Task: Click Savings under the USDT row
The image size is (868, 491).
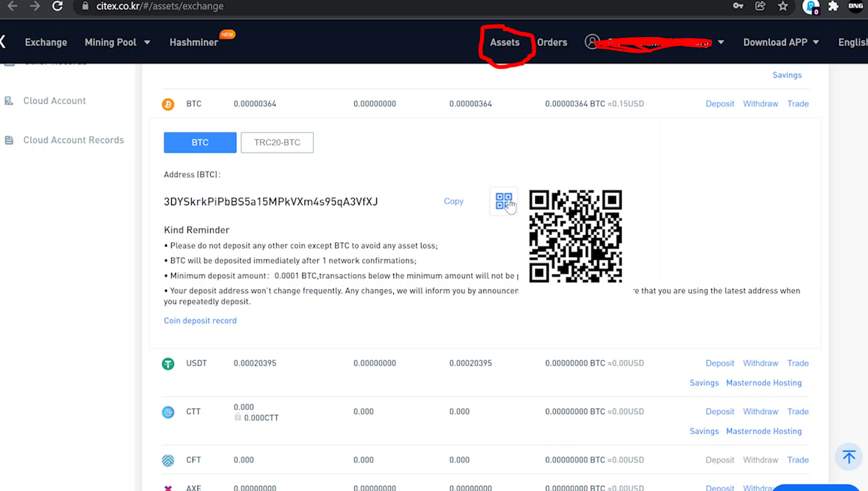Action: (704, 383)
